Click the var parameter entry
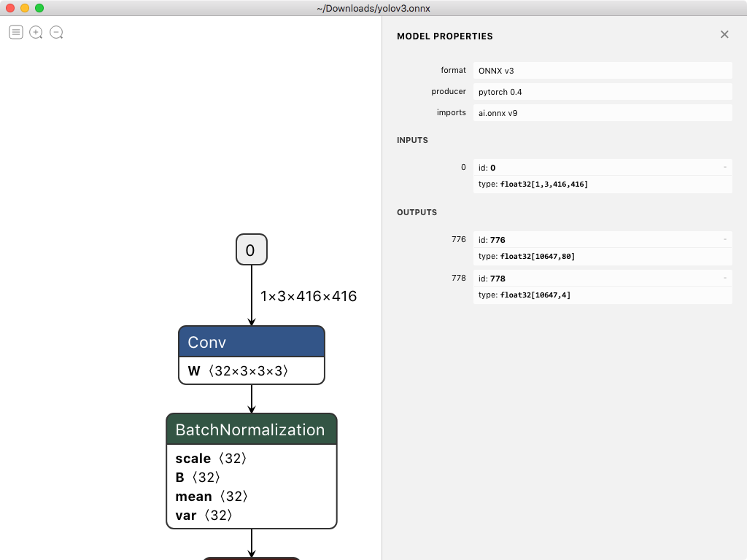The width and height of the screenshot is (747, 560). pos(206,516)
